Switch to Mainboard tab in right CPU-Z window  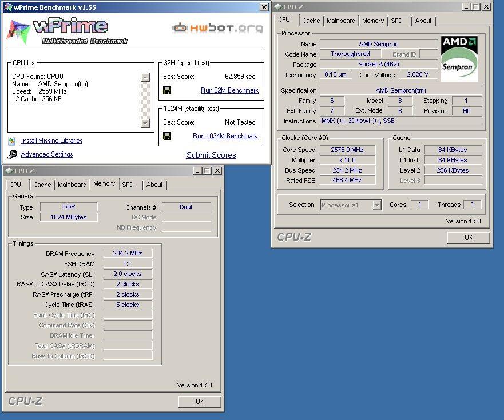341,21
